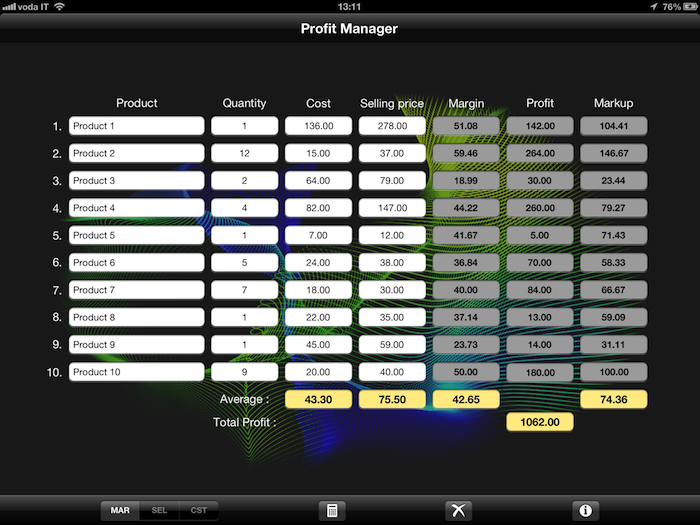The height and width of the screenshot is (525, 700).
Task: Edit the Product 10 name field
Action: pyautogui.click(x=136, y=372)
